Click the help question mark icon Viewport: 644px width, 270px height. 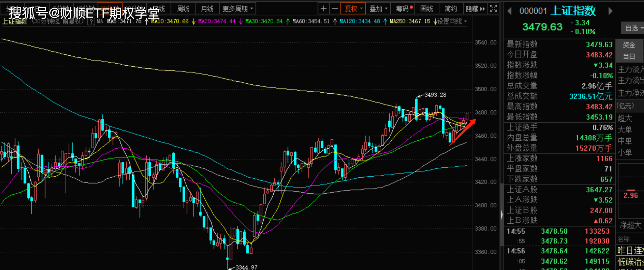[x=91, y=21]
